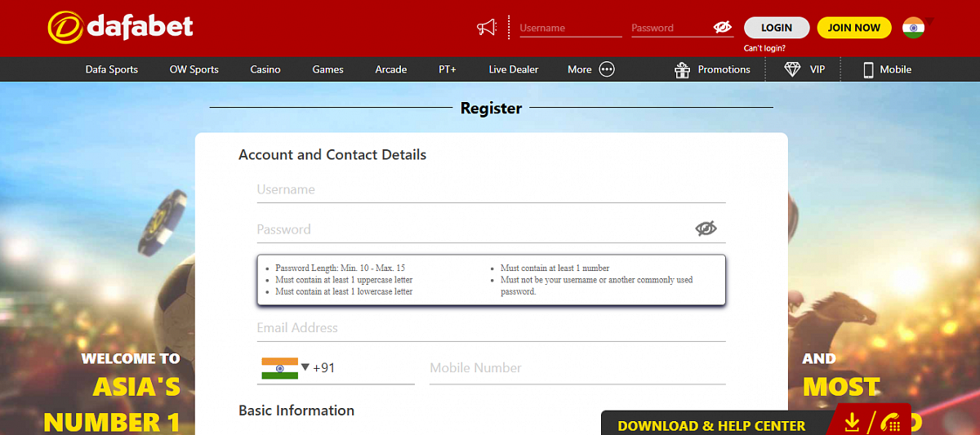The height and width of the screenshot is (435, 980).
Task: Click the 'Account and Contact Details' heading
Action: point(332,154)
